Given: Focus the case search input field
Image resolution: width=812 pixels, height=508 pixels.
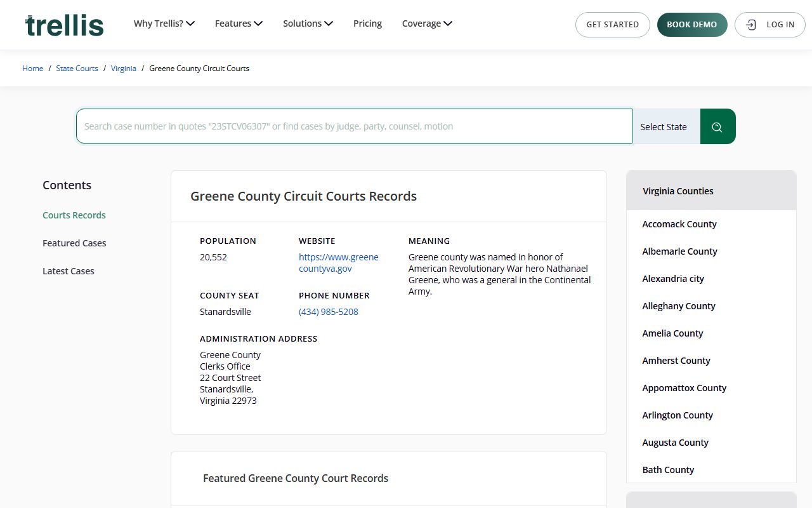Looking at the screenshot, I should pyautogui.click(x=354, y=126).
